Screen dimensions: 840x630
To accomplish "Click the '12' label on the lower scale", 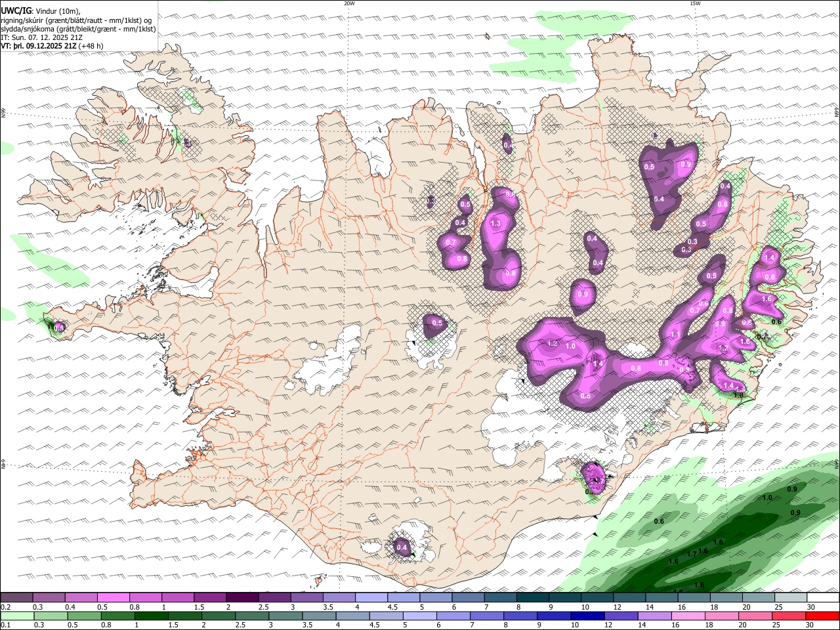I will [x=608, y=625].
